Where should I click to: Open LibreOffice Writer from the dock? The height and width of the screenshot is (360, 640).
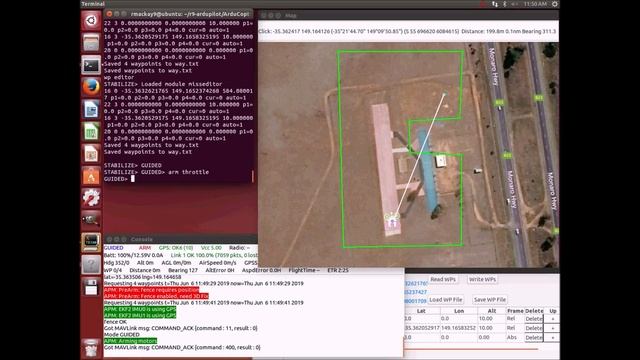point(91,109)
